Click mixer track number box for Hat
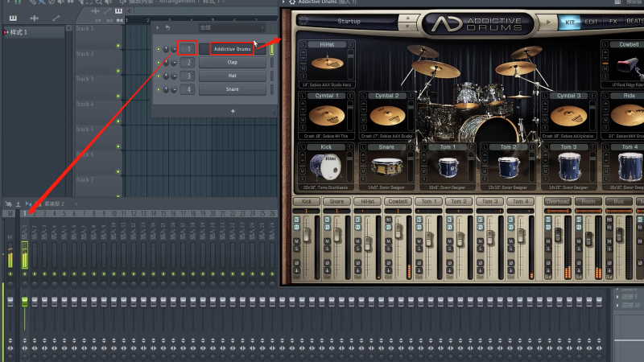 pyautogui.click(x=188, y=76)
